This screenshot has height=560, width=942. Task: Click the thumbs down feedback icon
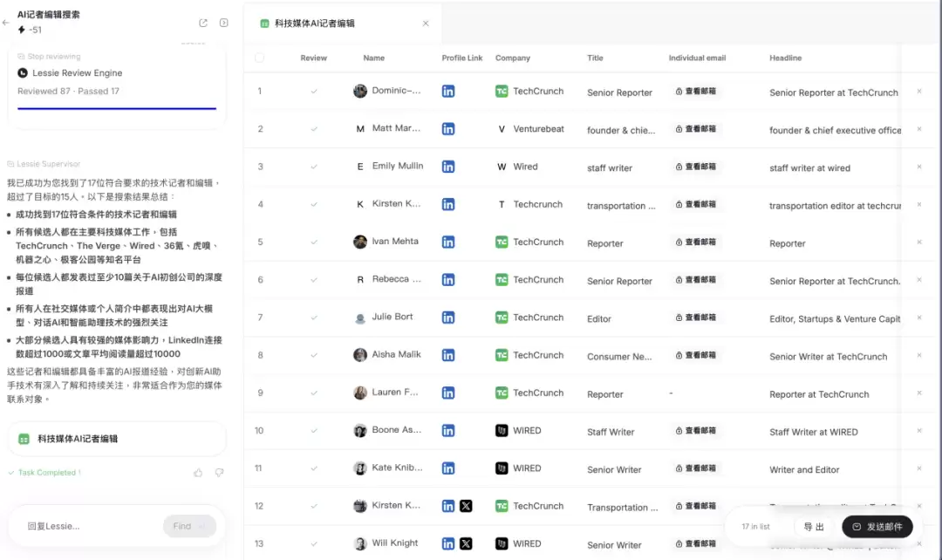click(x=219, y=473)
